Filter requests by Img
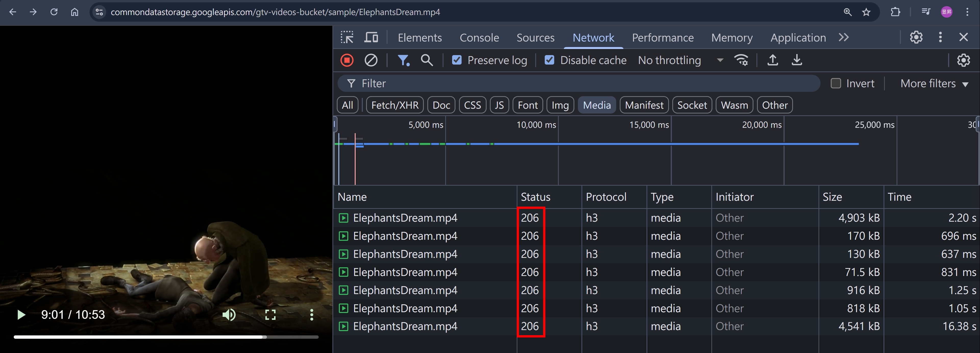The width and height of the screenshot is (980, 353). click(560, 105)
